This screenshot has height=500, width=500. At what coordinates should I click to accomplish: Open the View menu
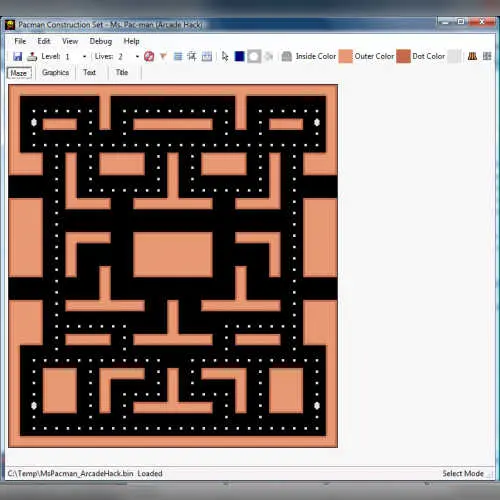point(70,41)
